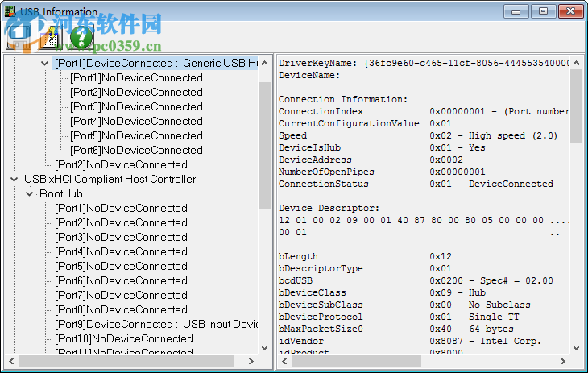Image resolution: width=588 pixels, height=373 pixels.
Task: Click tree panel scroll left arrow
Action: (x=11, y=362)
